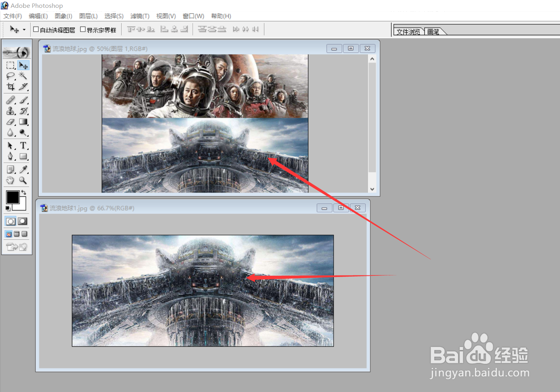Screen dimensions: 560x392
Task: Select the Brush tool
Action: [23, 100]
